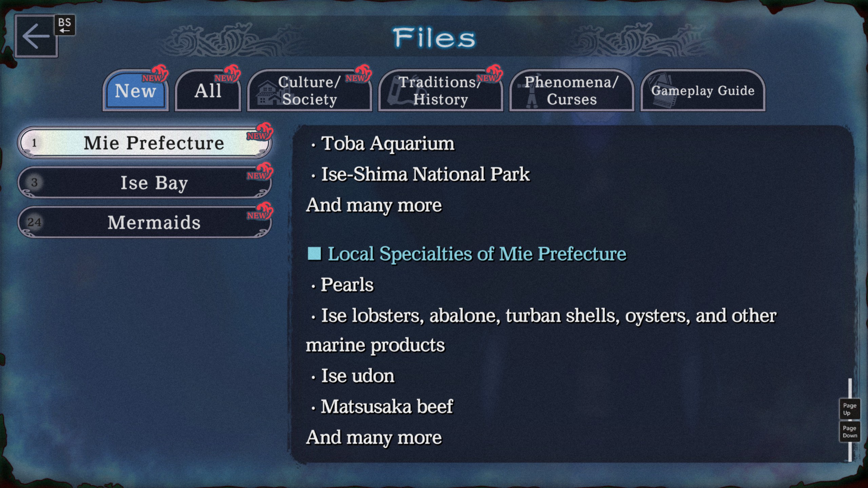Click the NEW badge on Mie Prefecture entry
Viewport: 868px width, 488px height.
[259, 133]
